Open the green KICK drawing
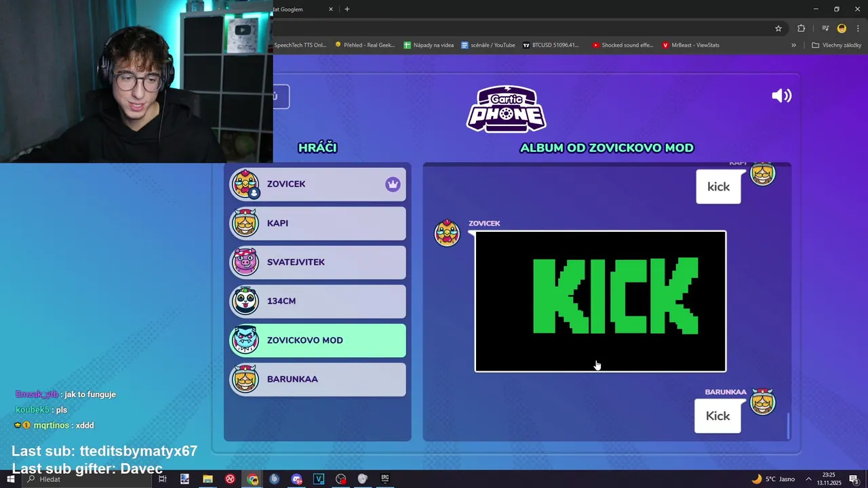The image size is (868, 488). pyautogui.click(x=600, y=302)
